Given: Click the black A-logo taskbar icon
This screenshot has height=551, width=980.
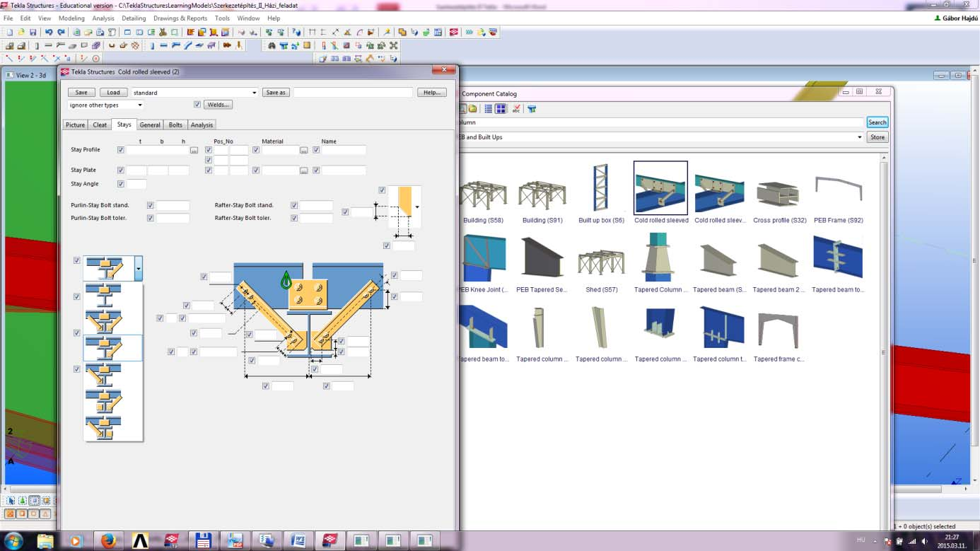Looking at the screenshot, I should coord(140,541).
